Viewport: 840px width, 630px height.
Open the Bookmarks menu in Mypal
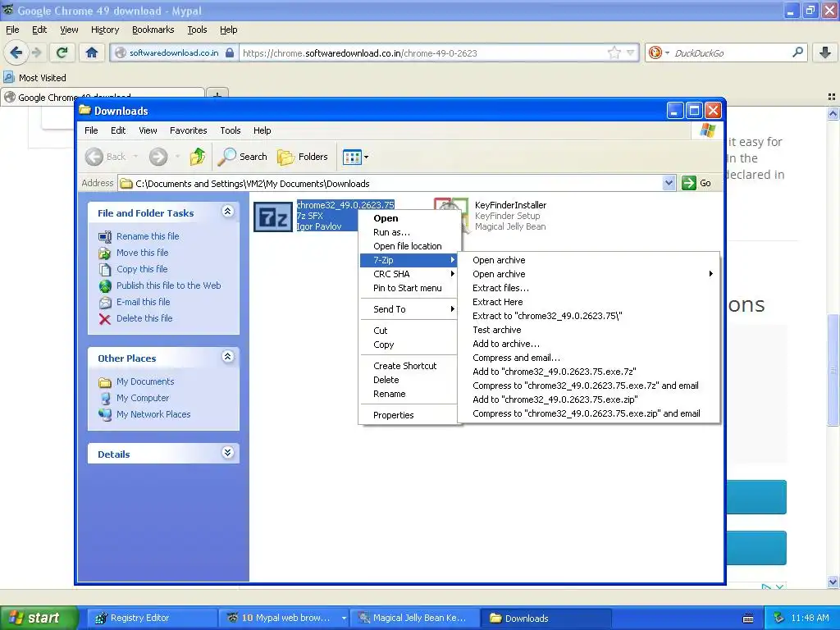(153, 30)
